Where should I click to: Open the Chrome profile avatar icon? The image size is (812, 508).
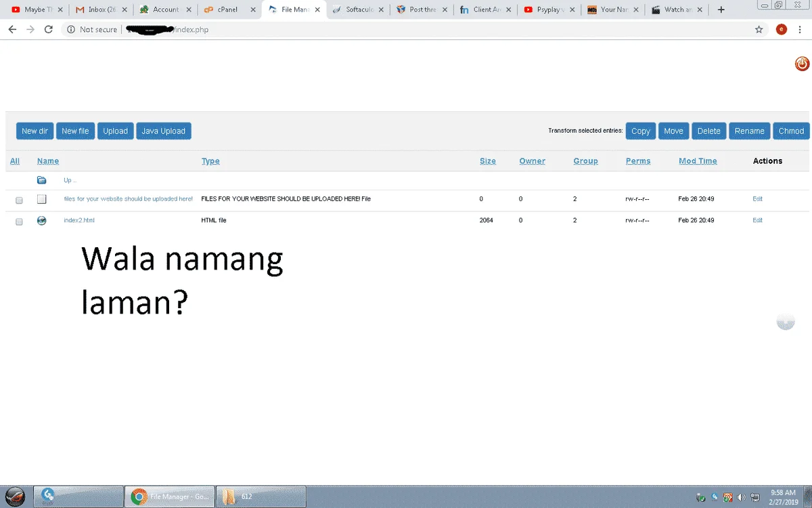(x=782, y=30)
